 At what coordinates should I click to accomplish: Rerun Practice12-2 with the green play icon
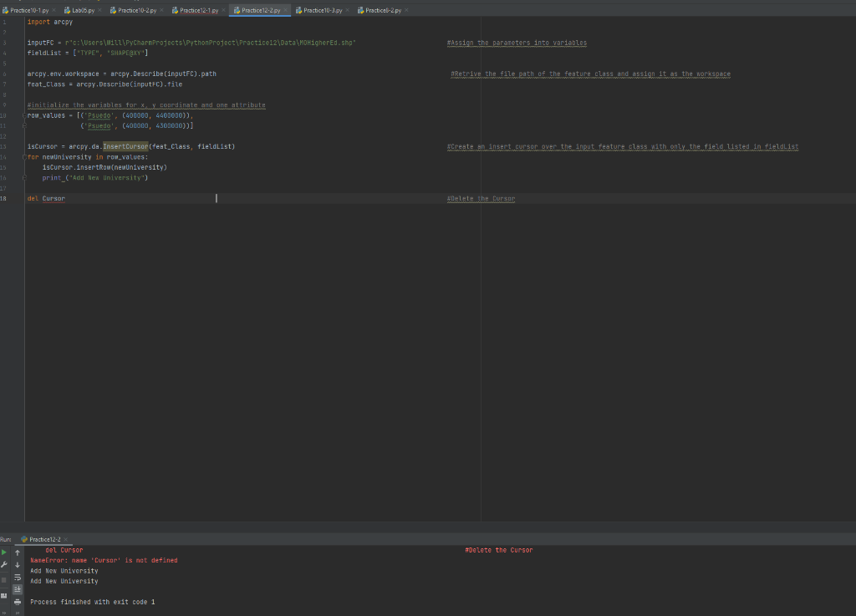[4, 552]
